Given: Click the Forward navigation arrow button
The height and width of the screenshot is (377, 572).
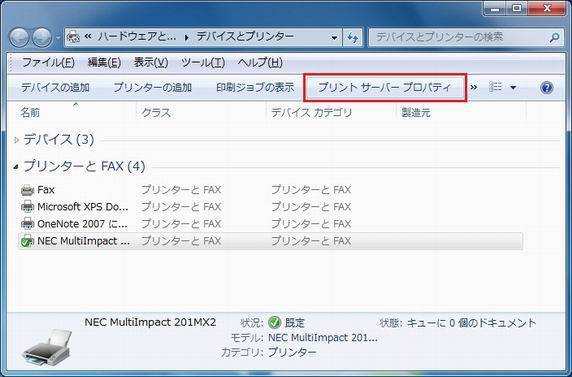Looking at the screenshot, I should [42, 37].
